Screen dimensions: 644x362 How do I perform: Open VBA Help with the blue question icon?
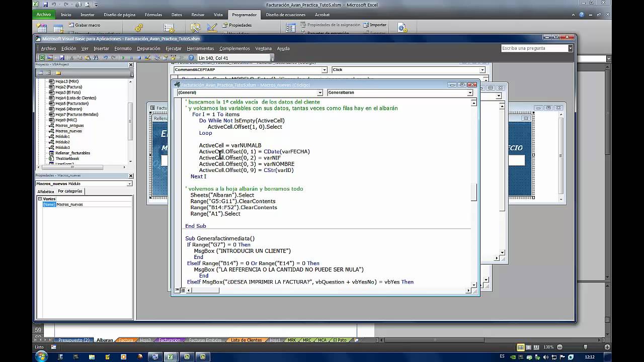[191, 58]
